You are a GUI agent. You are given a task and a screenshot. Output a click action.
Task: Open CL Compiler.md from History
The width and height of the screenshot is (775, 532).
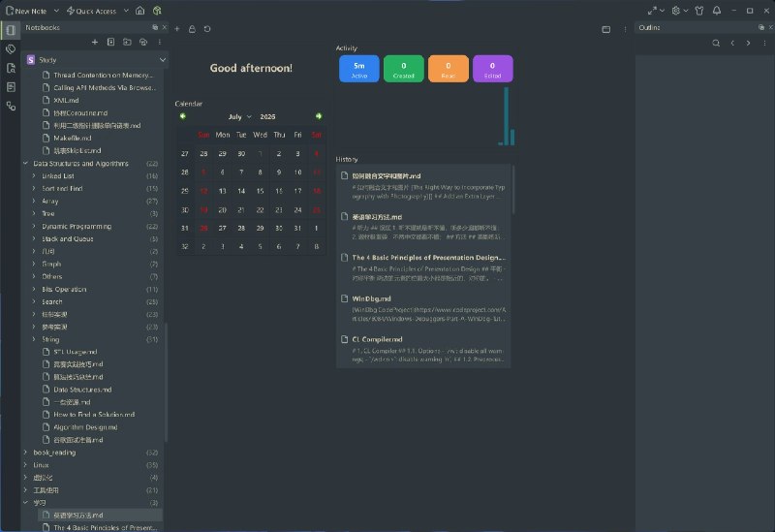pos(423,349)
